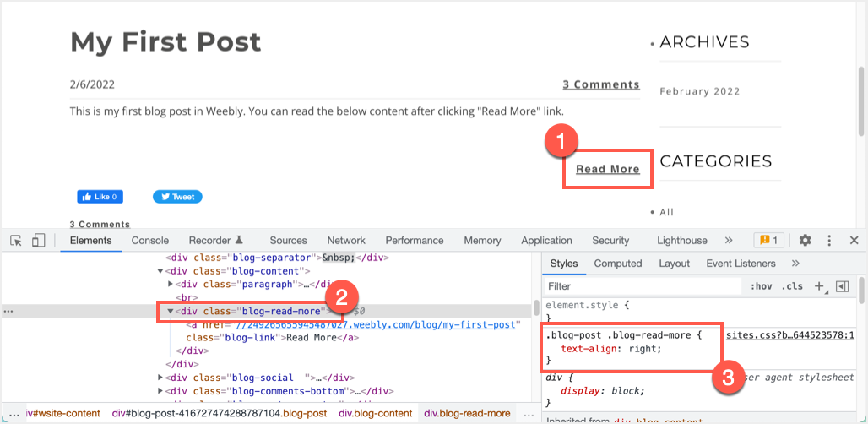This screenshot has width=868, height=424.
Task: Open the sites.css source link
Action: (x=789, y=335)
